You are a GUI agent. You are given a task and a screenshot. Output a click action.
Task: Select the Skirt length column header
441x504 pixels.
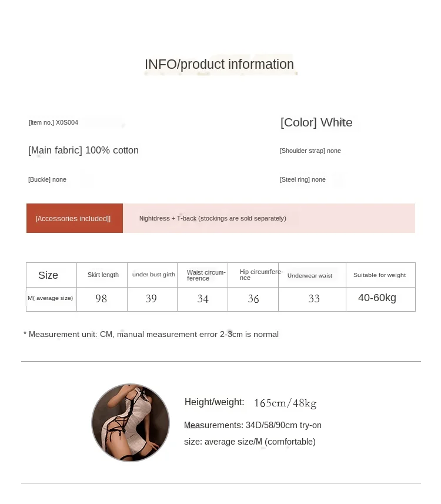[102, 275]
